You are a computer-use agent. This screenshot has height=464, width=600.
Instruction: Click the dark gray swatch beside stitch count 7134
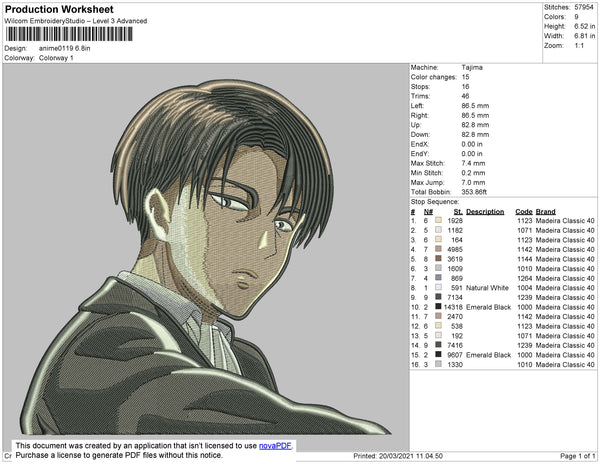(x=438, y=297)
